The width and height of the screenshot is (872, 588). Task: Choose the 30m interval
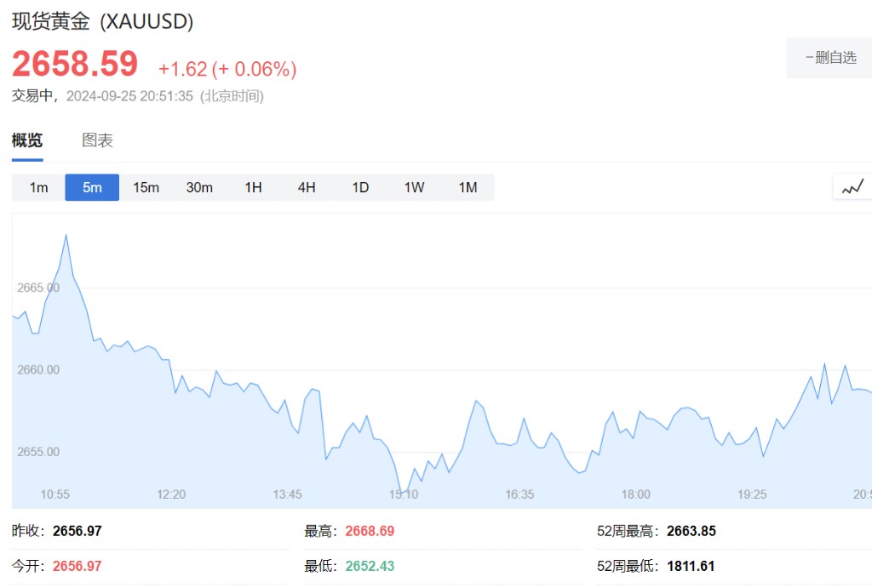pos(199,187)
